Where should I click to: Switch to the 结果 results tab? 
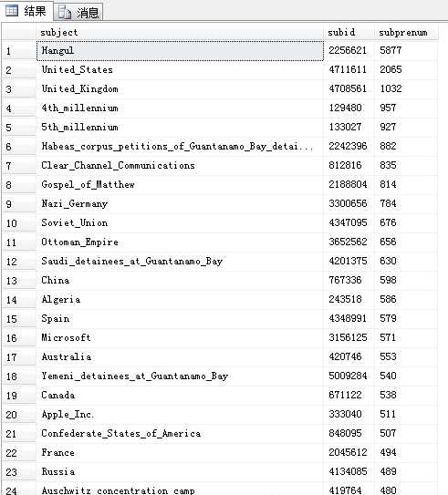click(26, 11)
